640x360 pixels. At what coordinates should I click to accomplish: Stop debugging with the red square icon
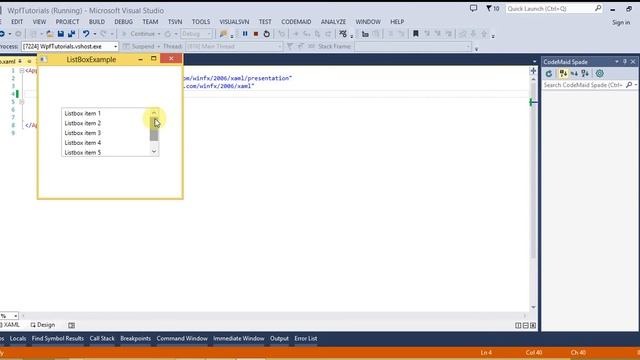[256, 34]
